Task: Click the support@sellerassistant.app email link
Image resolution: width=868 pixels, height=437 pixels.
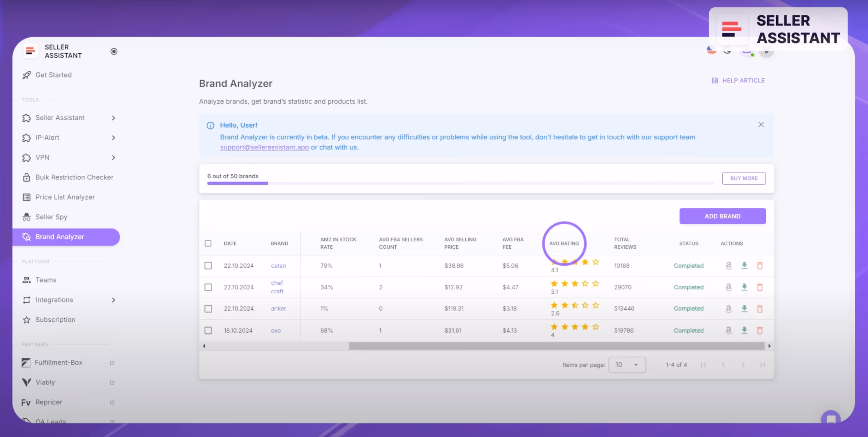Action: pos(264,147)
